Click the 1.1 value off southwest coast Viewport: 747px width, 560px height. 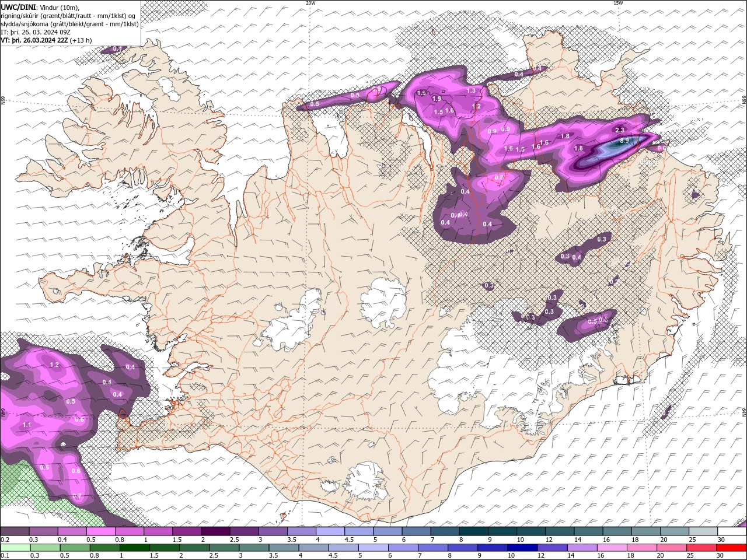click(x=27, y=425)
